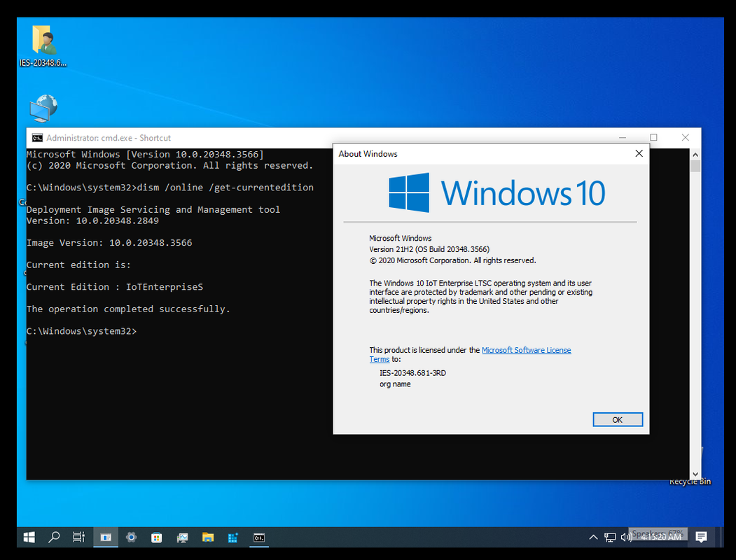The width and height of the screenshot is (736, 560).
Task: Open the Windows Start menu
Action: click(x=29, y=538)
